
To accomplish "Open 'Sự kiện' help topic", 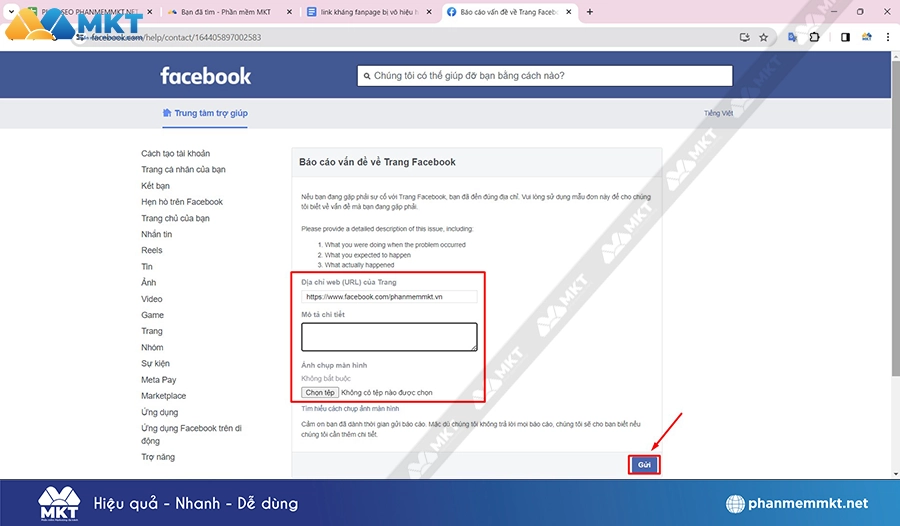I will [x=156, y=363].
